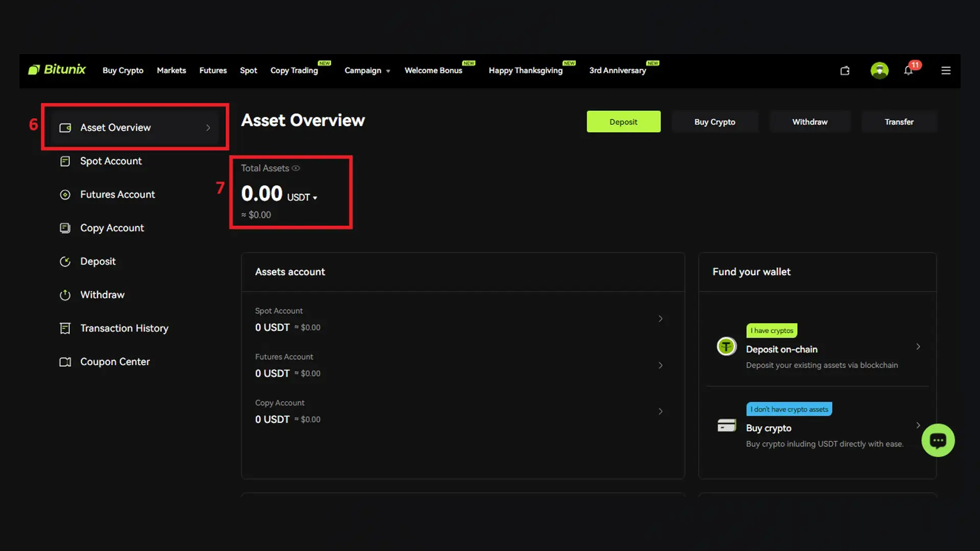Image resolution: width=980 pixels, height=551 pixels.
Task: Click the 0.00 total assets value
Action: coord(262,194)
